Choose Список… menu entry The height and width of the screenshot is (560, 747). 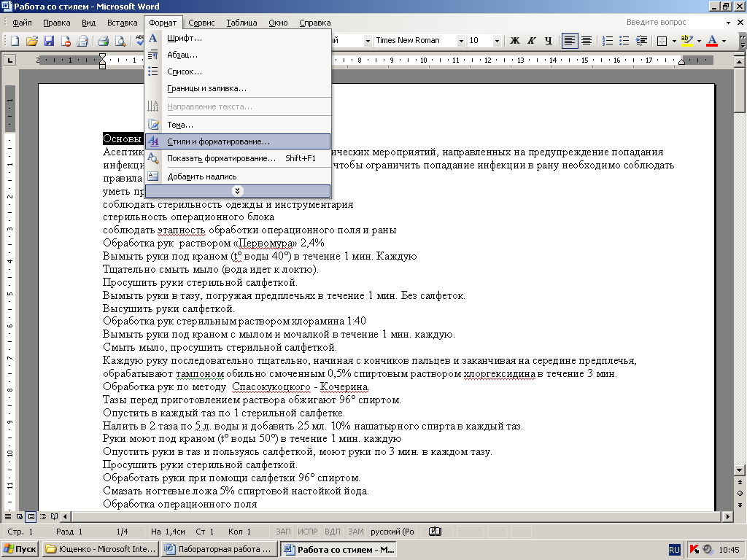[237, 71]
